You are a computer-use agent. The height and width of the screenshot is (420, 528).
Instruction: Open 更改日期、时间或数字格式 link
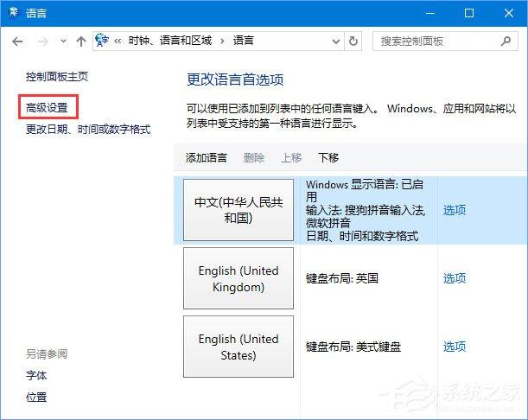coord(88,129)
